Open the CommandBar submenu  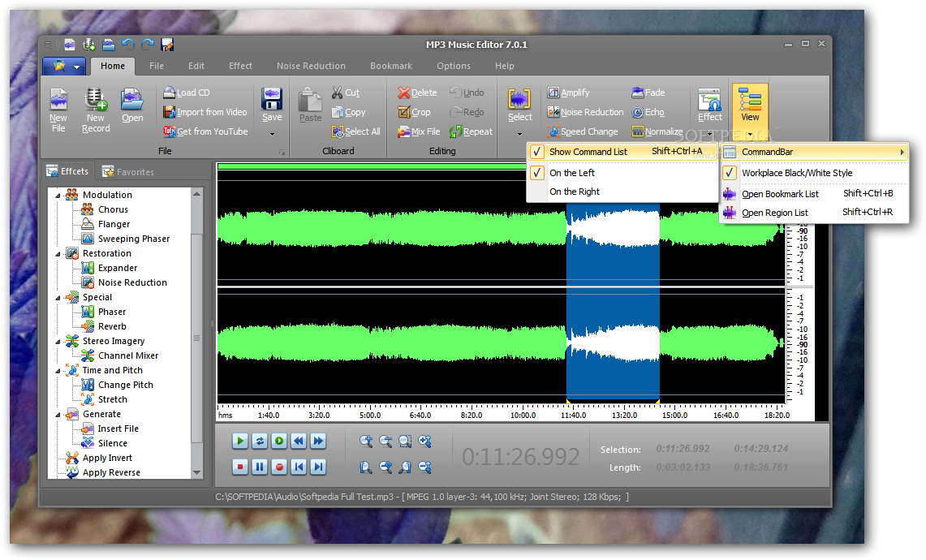(x=814, y=152)
